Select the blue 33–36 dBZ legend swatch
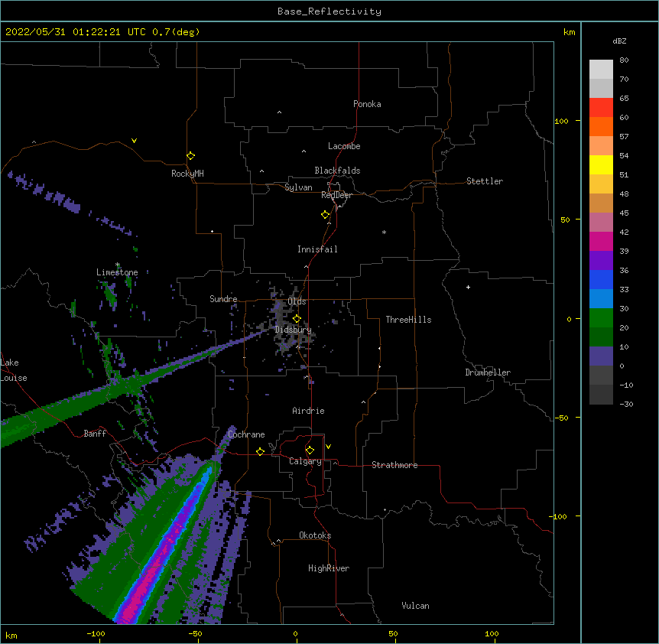 pos(601,279)
